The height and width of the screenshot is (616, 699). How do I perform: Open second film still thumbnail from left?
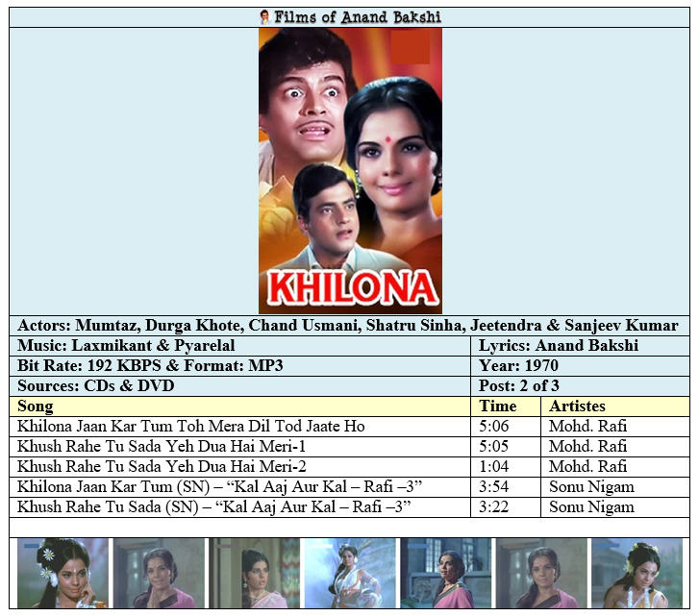tap(159, 574)
